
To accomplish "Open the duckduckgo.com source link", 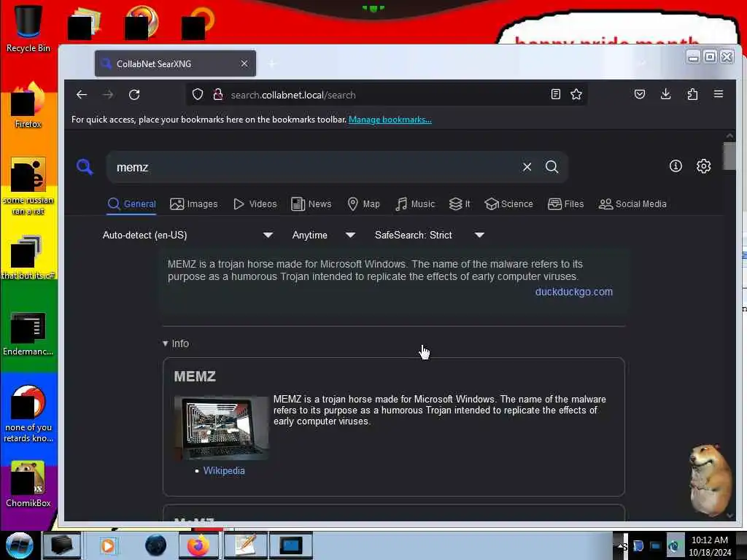I will tap(573, 292).
